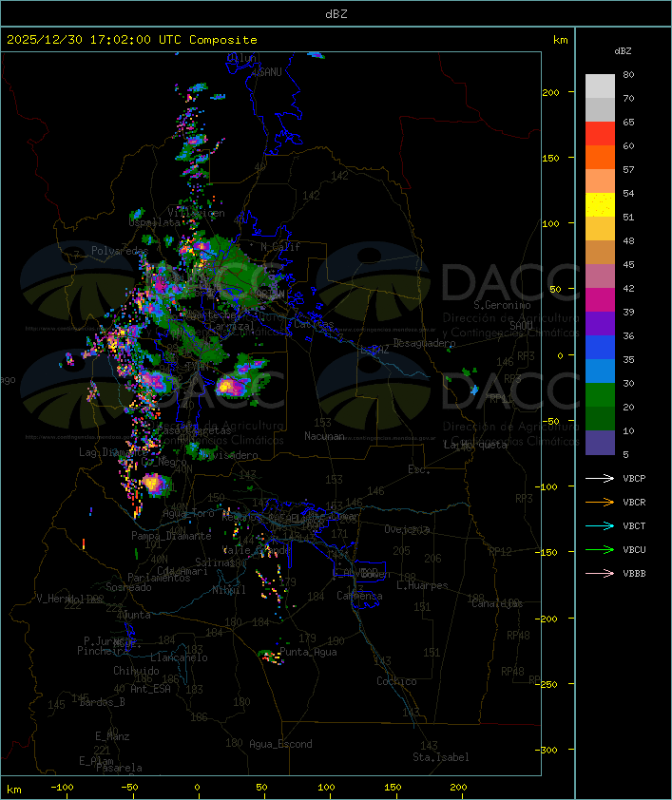The height and width of the screenshot is (800, 672).
Task: Click the 2025/12/30 17:02:00 UTC Composite timestamp
Action: [x=132, y=40]
